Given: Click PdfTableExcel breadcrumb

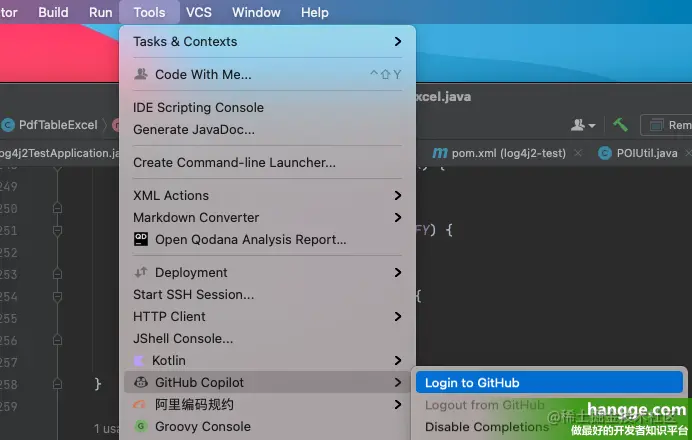Looking at the screenshot, I should [x=58, y=125].
